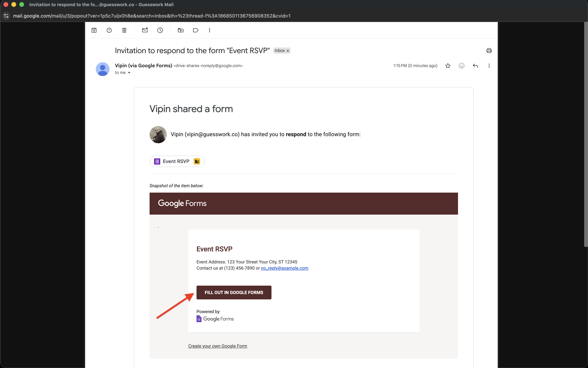
Task: Click the Google Forms banner logo
Action: [182, 203]
